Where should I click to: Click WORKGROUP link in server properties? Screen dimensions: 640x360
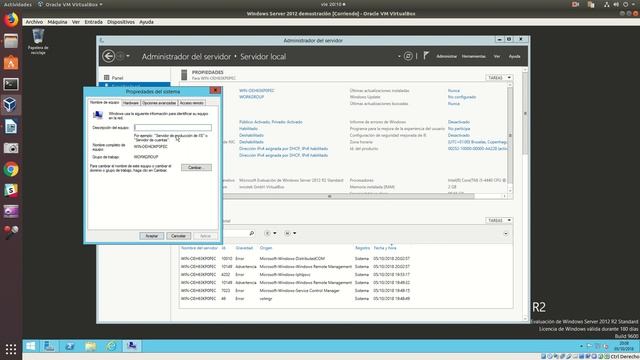click(251, 97)
